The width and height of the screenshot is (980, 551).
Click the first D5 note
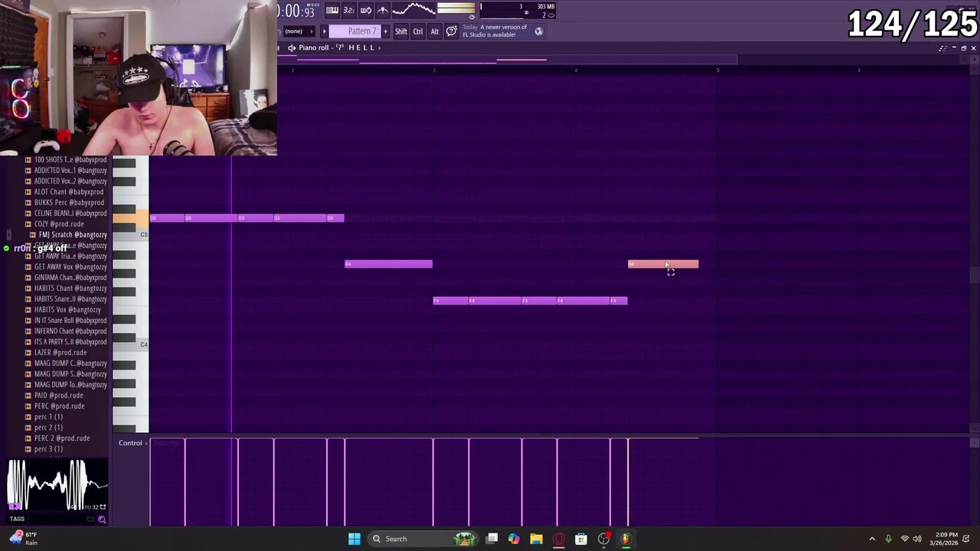[x=167, y=218]
